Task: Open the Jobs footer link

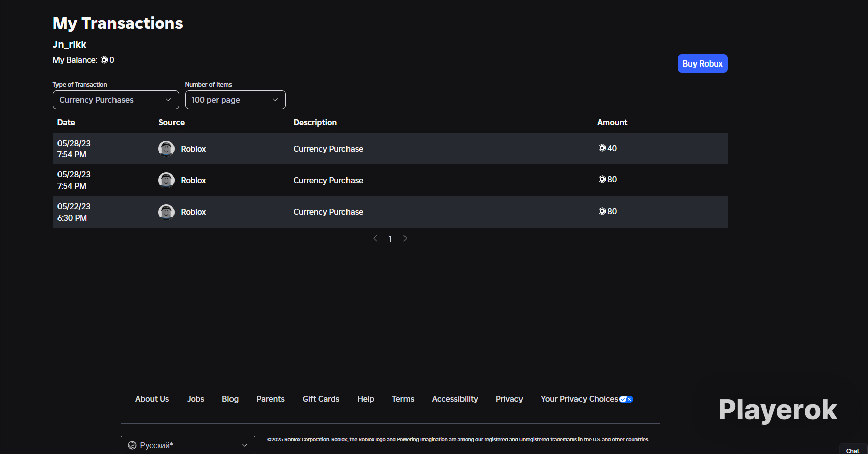Action: pos(196,399)
